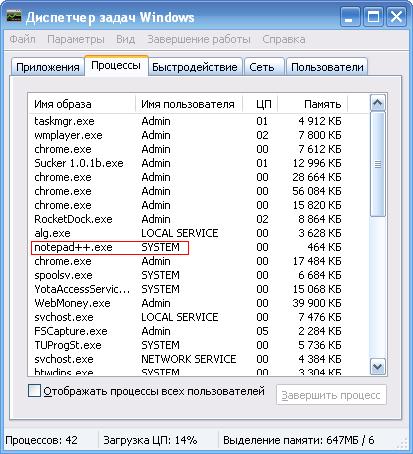Open the Файл menu
This screenshot has width=413, height=454.
[22, 39]
